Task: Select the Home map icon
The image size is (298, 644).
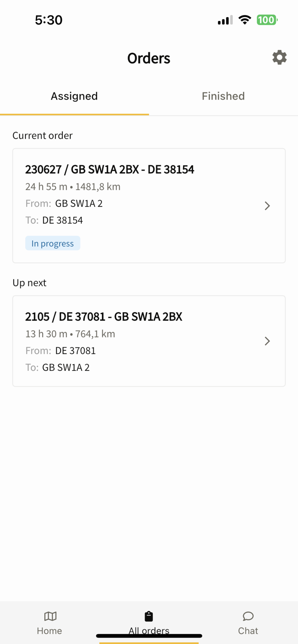Action: click(x=49, y=616)
